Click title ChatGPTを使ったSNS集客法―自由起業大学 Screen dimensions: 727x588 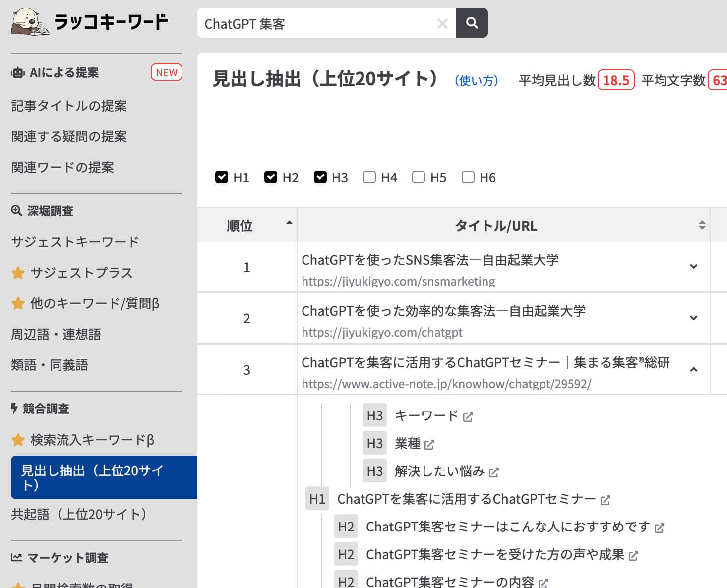(x=430, y=260)
